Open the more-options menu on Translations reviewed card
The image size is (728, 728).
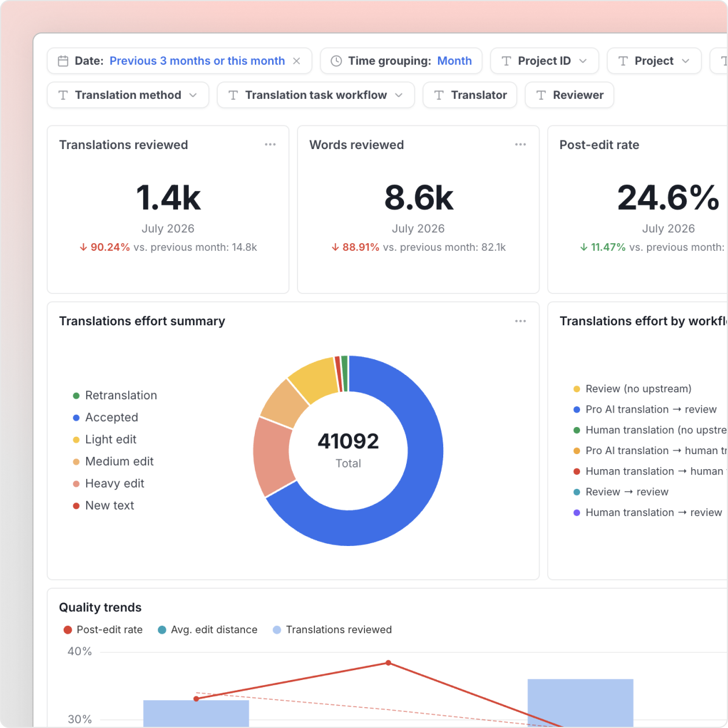270,144
